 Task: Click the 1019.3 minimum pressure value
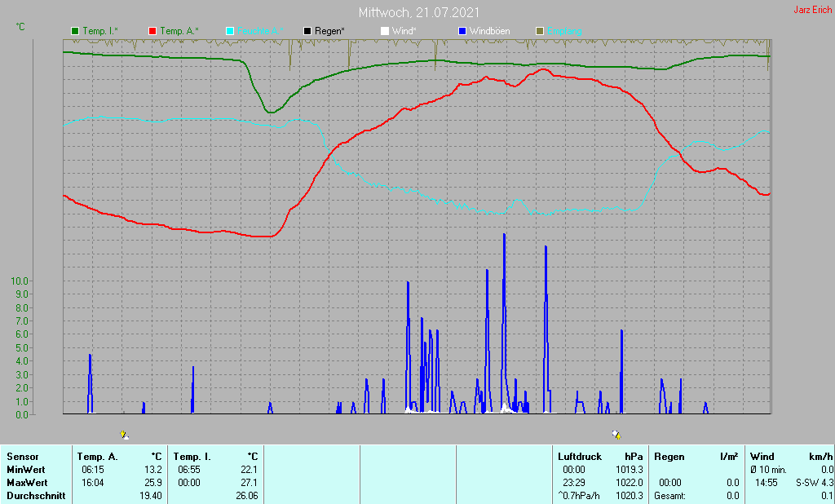630,470
